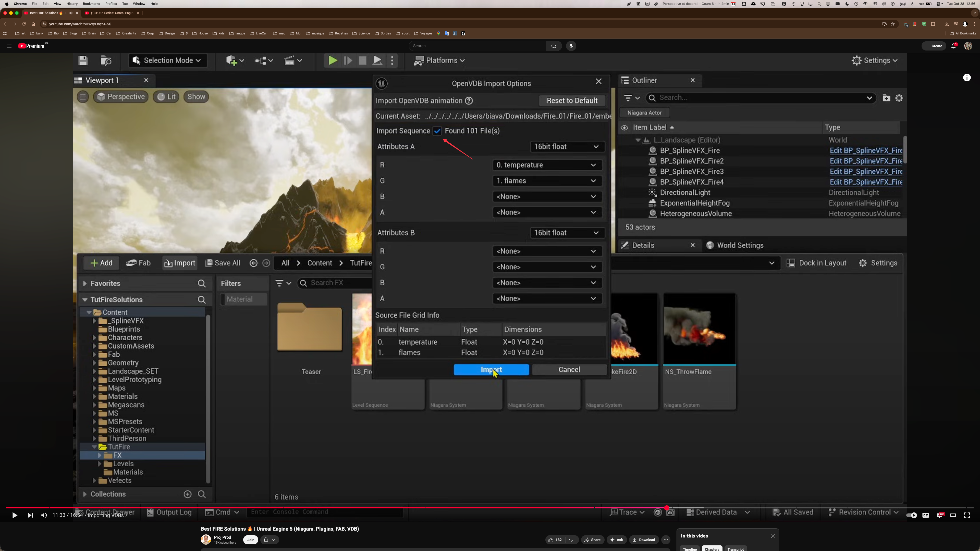
Task: Click the Stop simulation icon in Unreal toolbar
Action: tap(363, 60)
